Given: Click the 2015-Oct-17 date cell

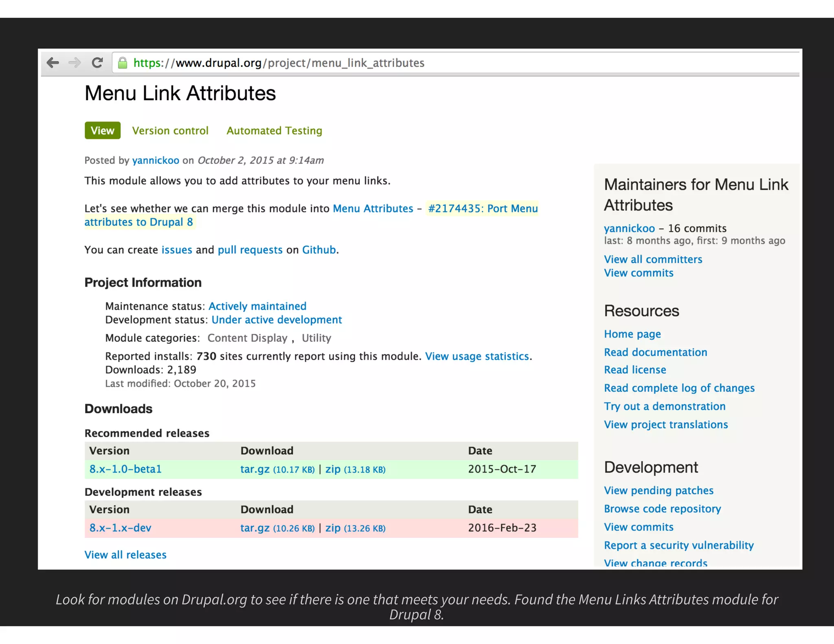Looking at the screenshot, I should (x=502, y=469).
